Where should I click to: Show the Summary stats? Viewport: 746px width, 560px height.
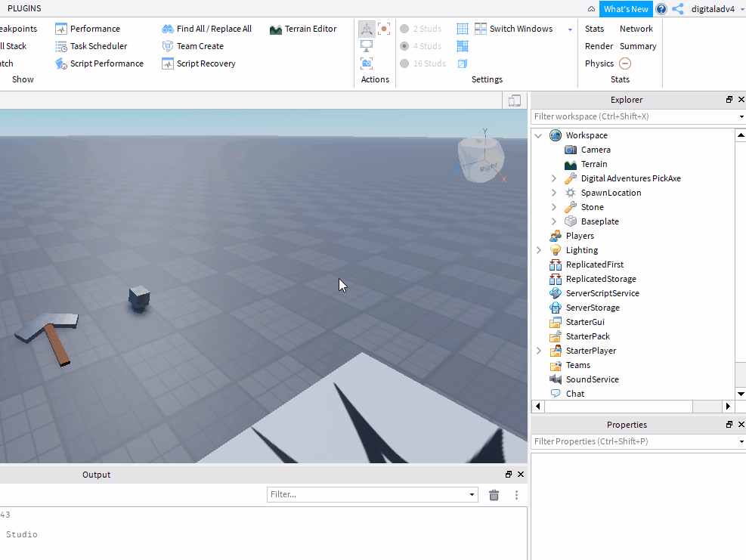638,46
